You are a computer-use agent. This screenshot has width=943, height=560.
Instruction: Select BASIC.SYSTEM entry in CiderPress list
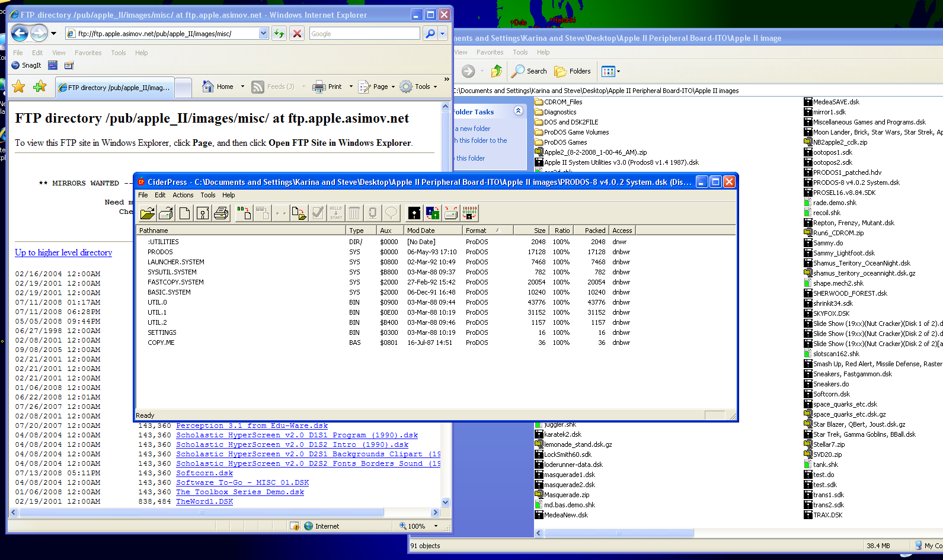pos(169,292)
